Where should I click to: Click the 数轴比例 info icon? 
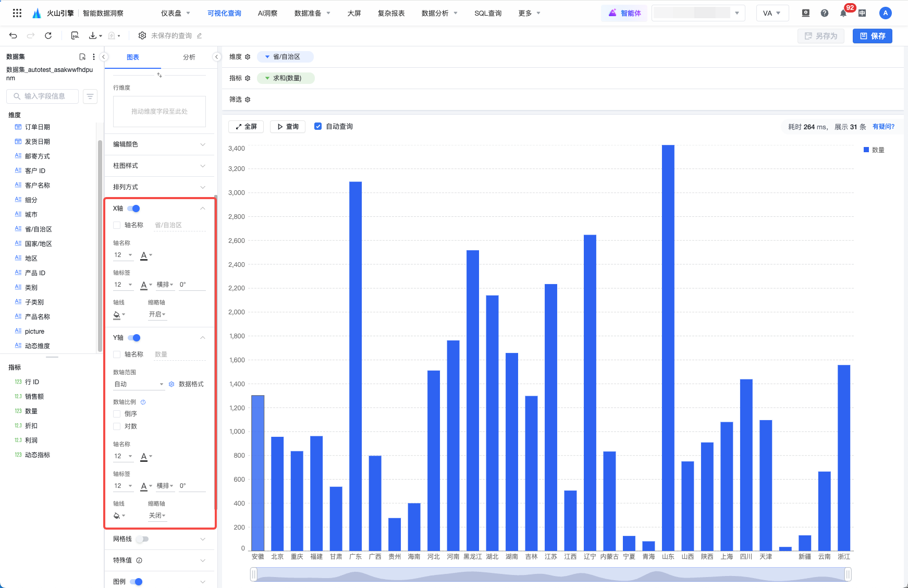(x=143, y=402)
